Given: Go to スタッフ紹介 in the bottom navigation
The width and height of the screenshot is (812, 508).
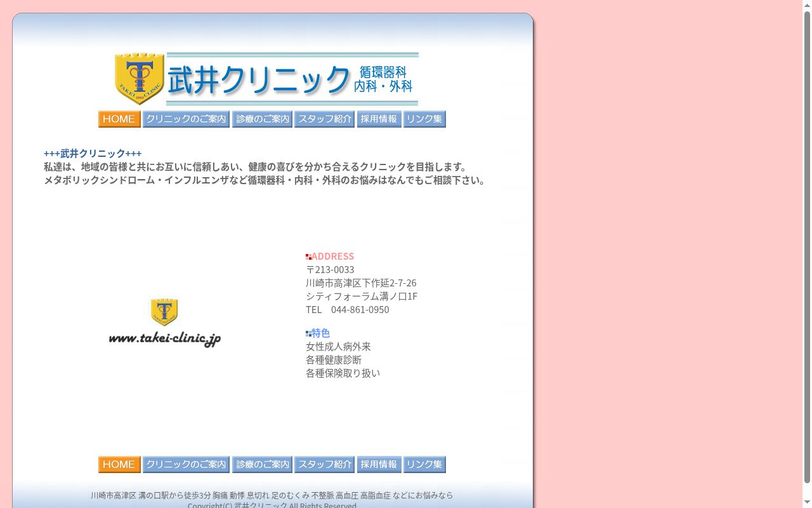Looking at the screenshot, I should point(324,465).
